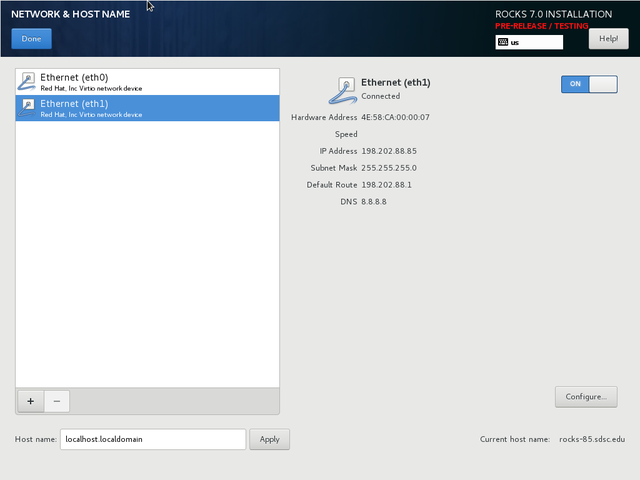This screenshot has width=640, height=480.
Task: Click the eth0 network device icon
Action: 28,82
